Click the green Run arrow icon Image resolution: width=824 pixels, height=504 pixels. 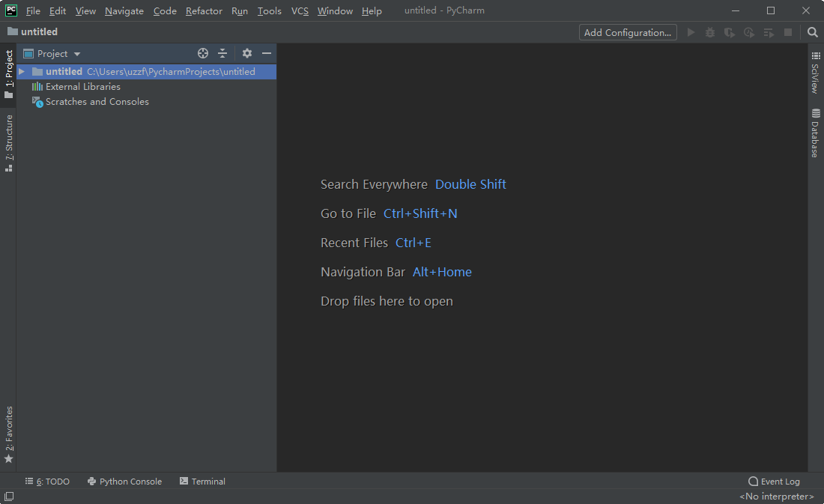691,33
